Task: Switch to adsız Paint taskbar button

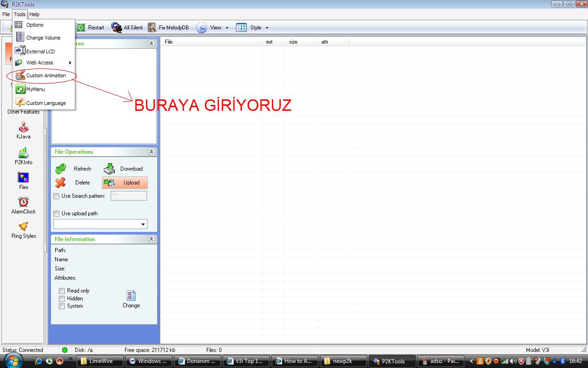Action: click(441, 361)
